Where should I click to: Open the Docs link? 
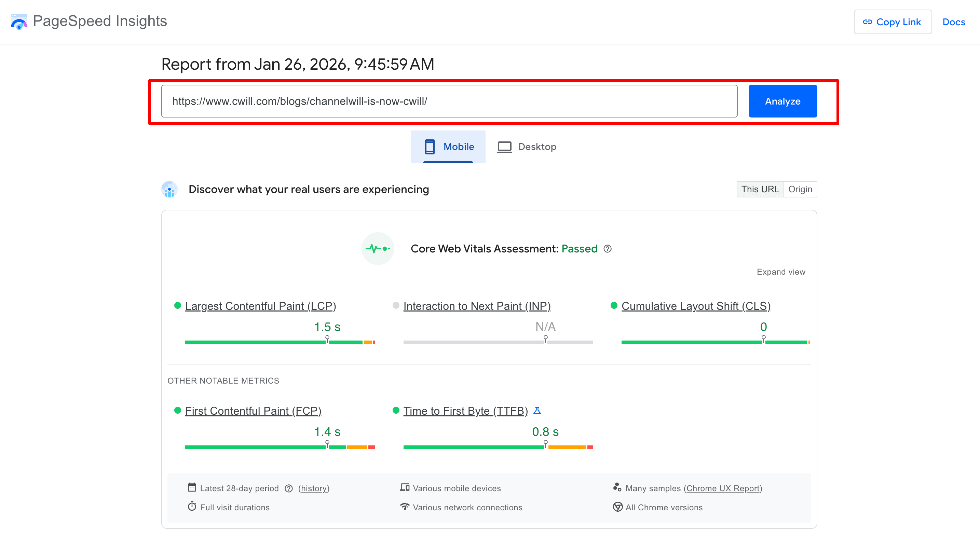click(x=953, y=22)
